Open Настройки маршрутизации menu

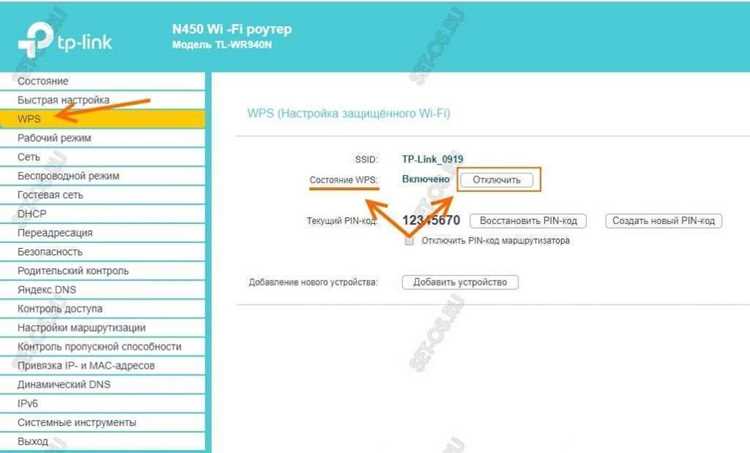click(x=102, y=328)
